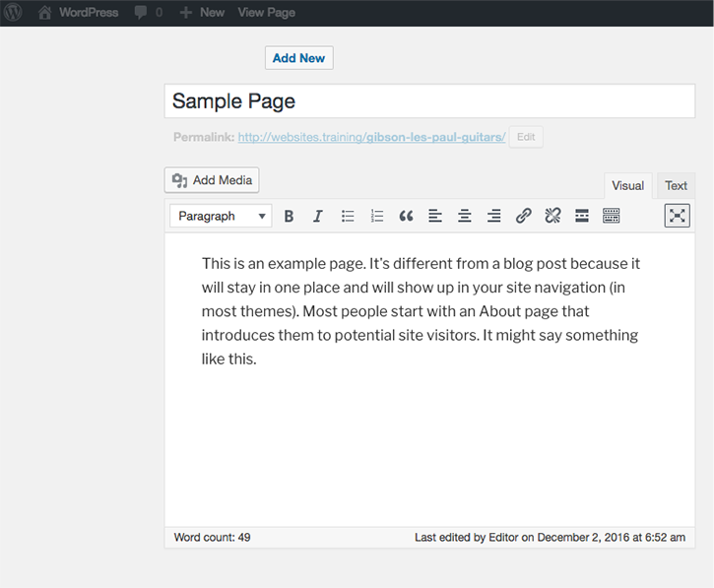Align text right
This screenshot has width=714, height=588.
[x=493, y=217]
